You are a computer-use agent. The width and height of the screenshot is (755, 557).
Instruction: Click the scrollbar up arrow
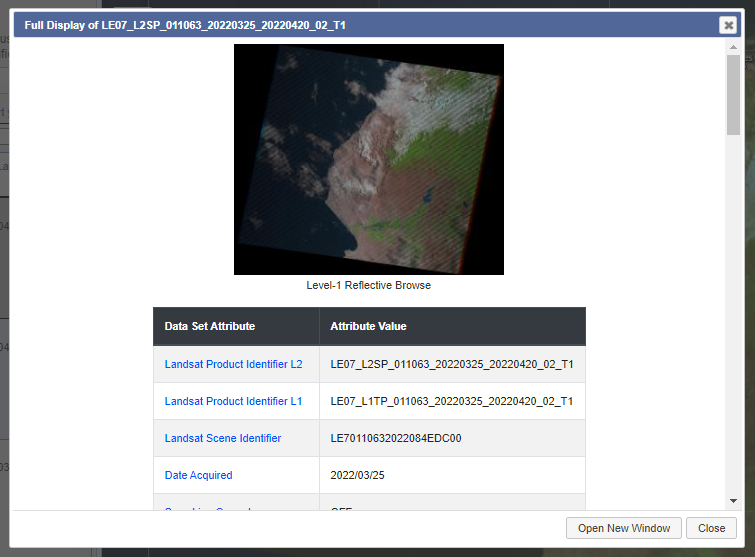733,47
